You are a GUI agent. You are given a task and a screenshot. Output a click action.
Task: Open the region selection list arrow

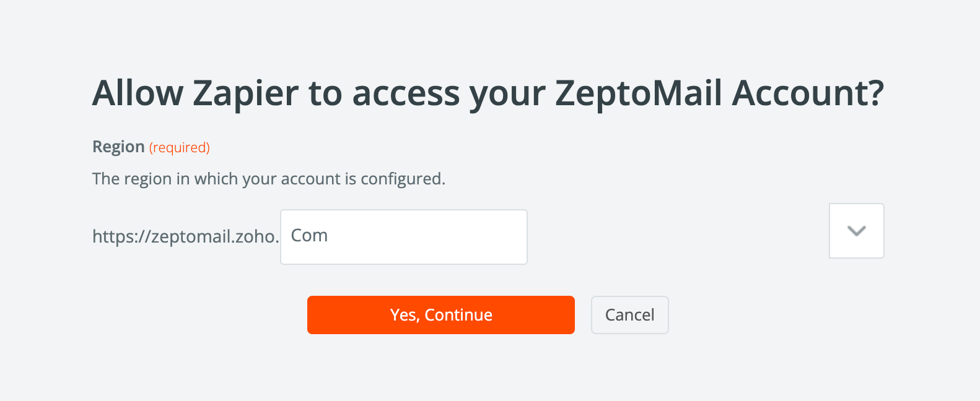coord(856,231)
